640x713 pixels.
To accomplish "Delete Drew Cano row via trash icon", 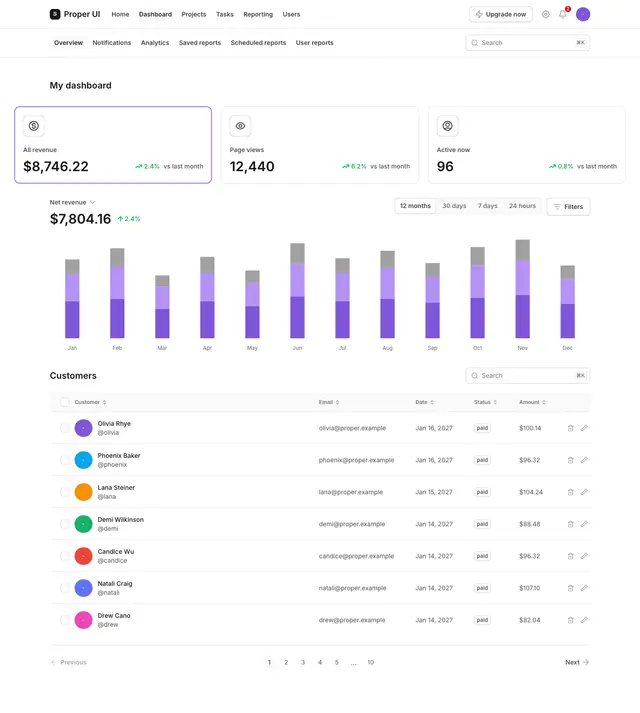I will coord(570,620).
